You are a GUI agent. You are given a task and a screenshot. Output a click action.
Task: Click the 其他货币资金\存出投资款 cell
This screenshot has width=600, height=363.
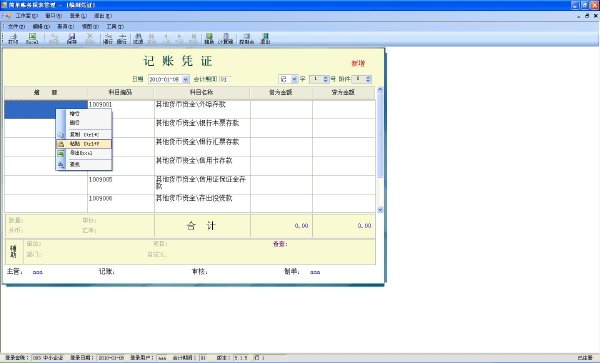pyautogui.click(x=202, y=203)
